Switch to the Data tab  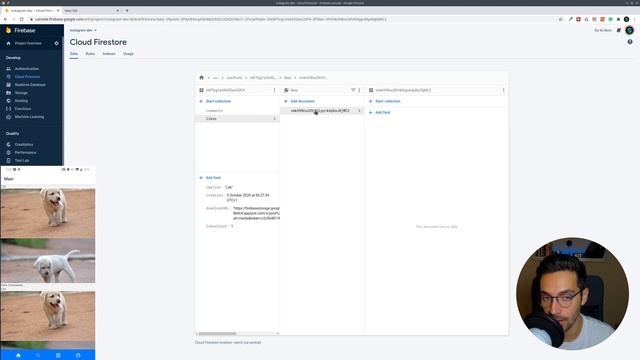click(73, 54)
